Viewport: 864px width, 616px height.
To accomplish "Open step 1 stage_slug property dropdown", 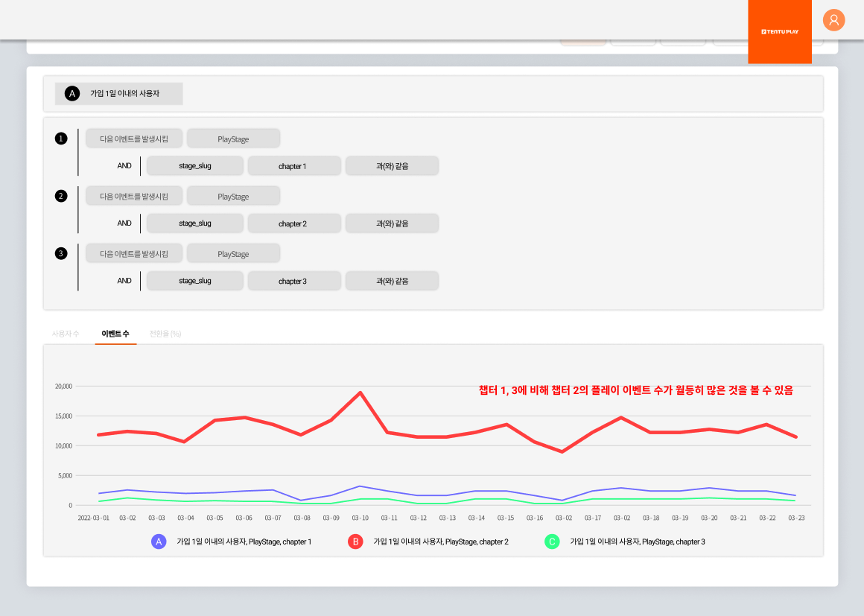I will [195, 166].
